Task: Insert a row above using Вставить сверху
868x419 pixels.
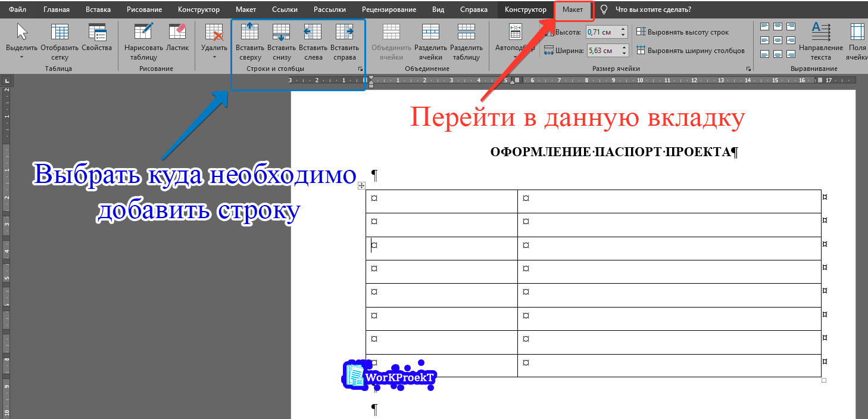Action: click(x=249, y=36)
